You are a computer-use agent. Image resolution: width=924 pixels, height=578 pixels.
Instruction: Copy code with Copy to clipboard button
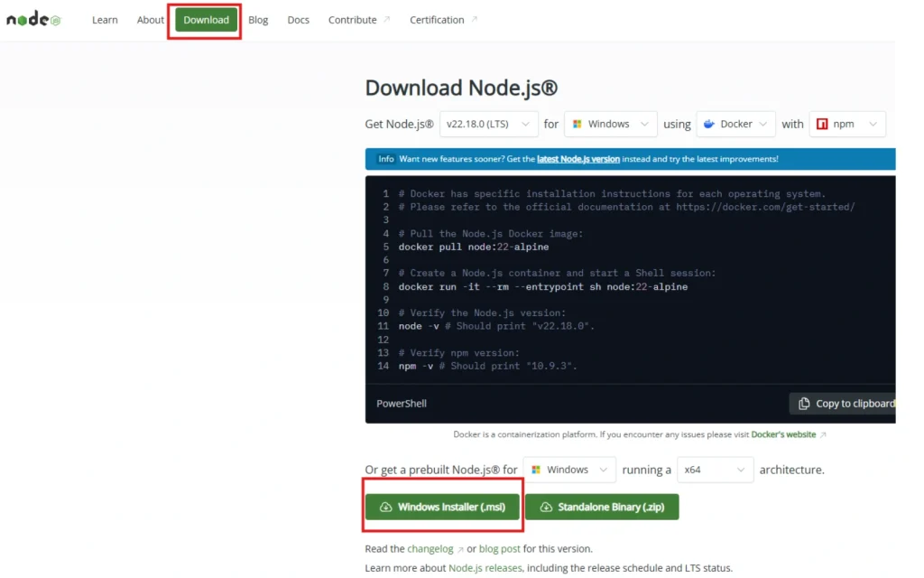(843, 404)
